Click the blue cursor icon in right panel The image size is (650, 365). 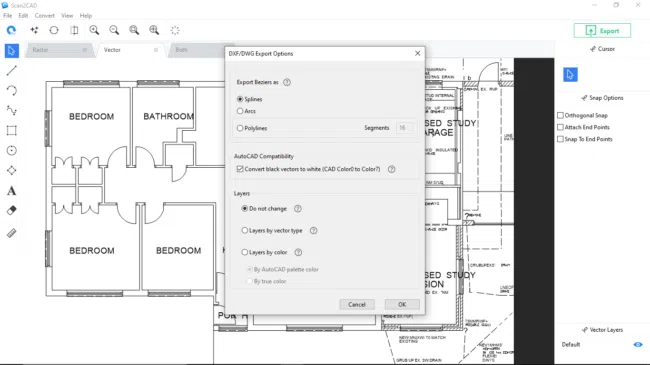[x=570, y=75]
